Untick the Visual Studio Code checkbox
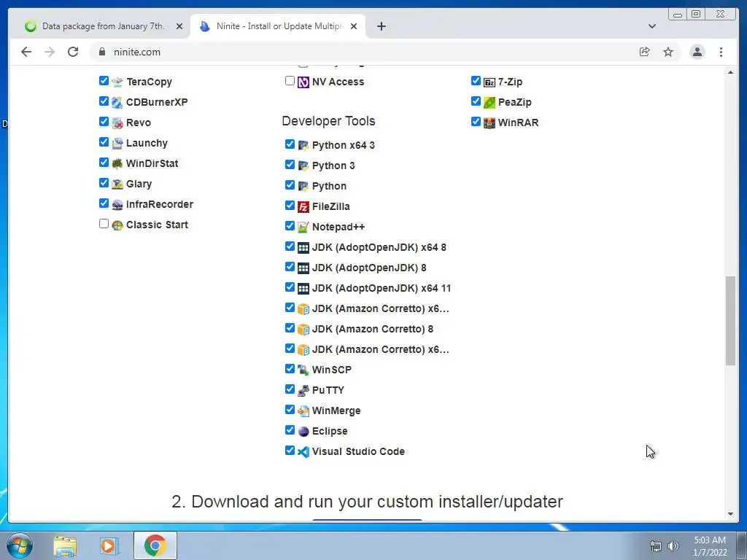The height and width of the screenshot is (560, 747). point(290,450)
